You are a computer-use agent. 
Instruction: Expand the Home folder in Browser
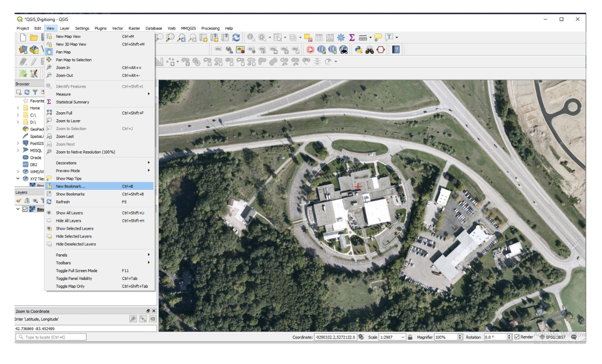pyautogui.click(x=18, y=108)
